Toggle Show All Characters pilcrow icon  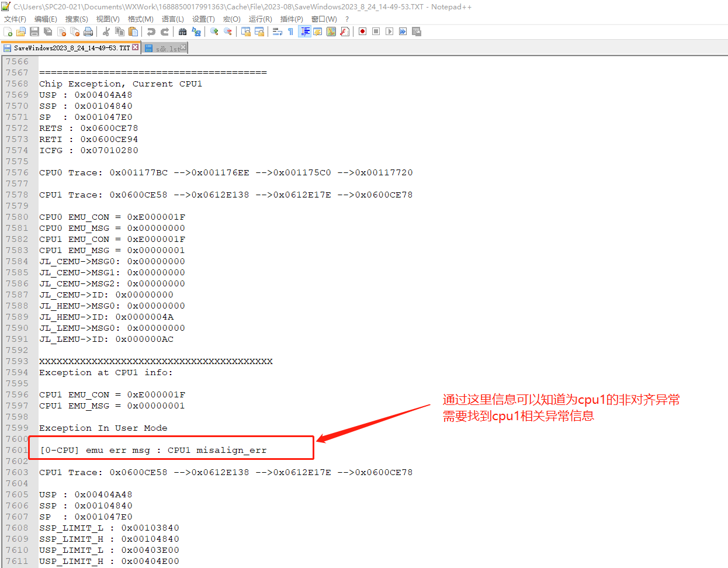(290, 32)
